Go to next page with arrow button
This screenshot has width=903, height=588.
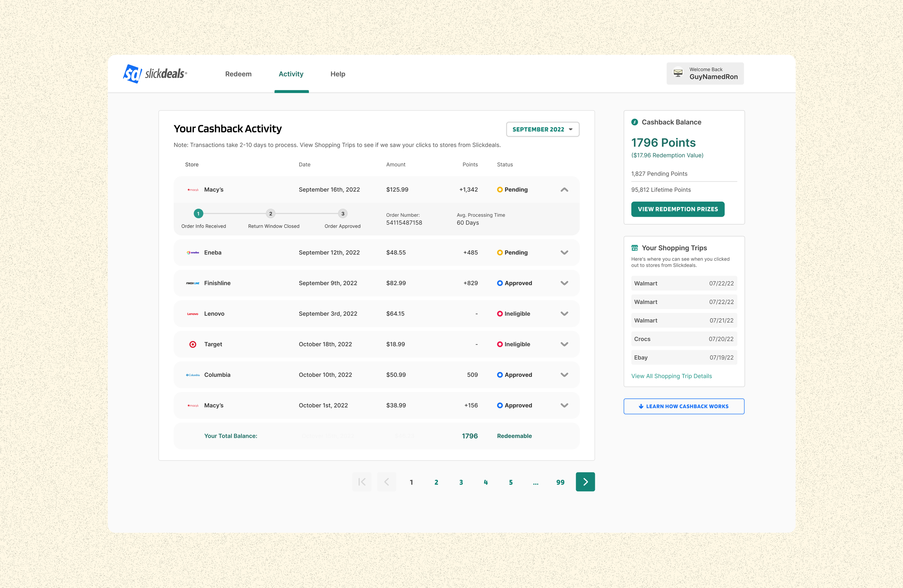point(585,482)
